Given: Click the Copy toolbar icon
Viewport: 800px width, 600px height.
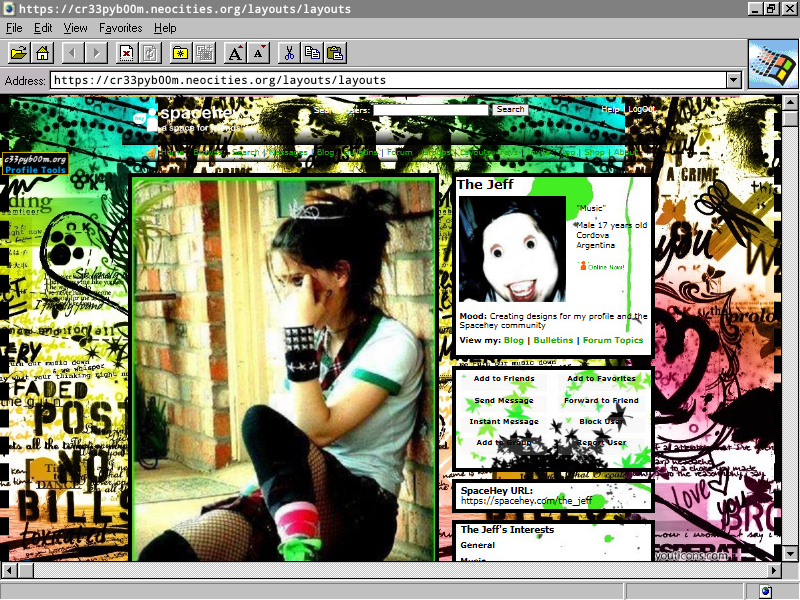Looking at the screenshot, I should click(x=312, y=53).
